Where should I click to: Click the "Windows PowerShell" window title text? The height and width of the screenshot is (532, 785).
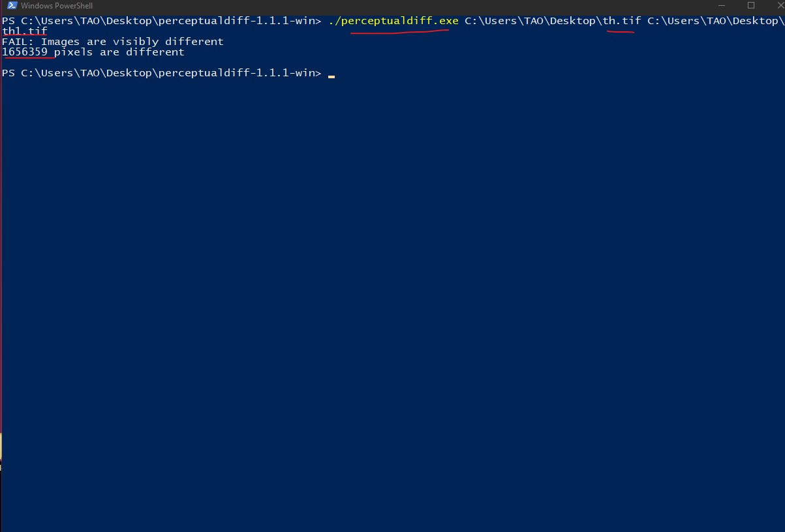click(x=57, y=6)
